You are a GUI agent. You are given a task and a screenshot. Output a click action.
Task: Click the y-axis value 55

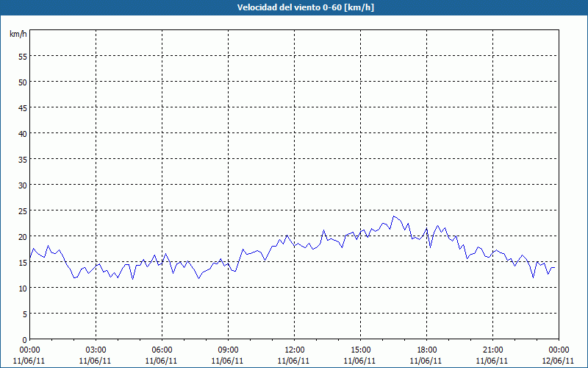pyautogui.click(x=23, y=57)
